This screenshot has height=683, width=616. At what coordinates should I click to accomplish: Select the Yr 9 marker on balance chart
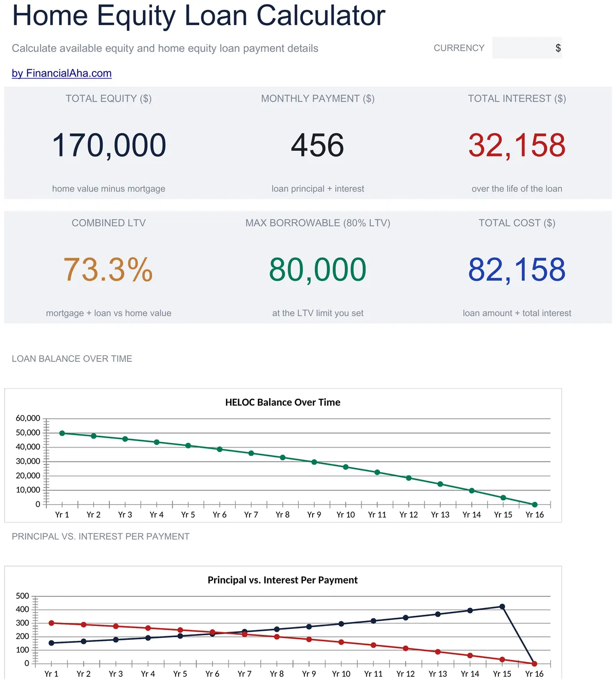tap(314, 462)
